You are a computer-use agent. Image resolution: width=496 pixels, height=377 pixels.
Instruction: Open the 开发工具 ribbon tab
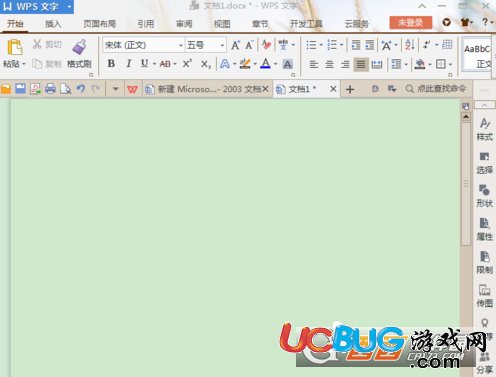[306, 24]
